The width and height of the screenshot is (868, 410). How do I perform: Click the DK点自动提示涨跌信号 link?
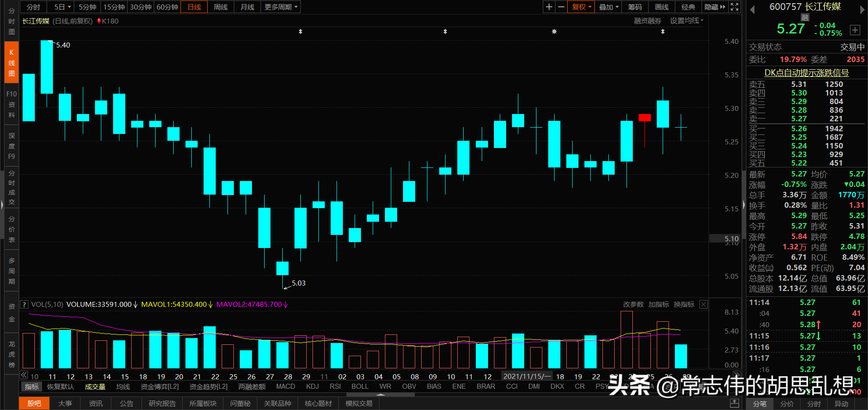coord(806,72)
